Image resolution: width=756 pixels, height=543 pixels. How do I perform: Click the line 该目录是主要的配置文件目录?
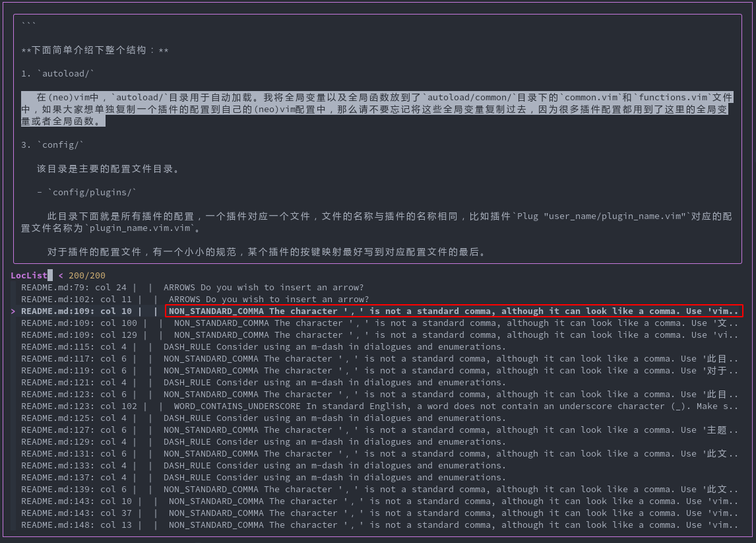(108, 169)
